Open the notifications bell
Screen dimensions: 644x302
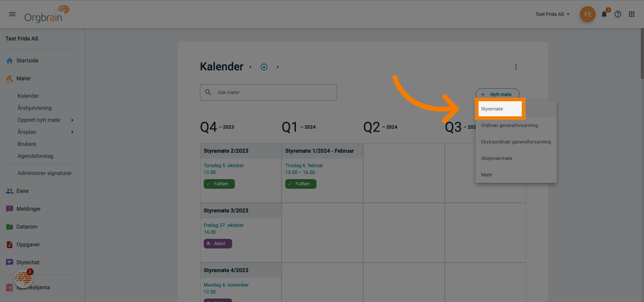[604, 14]
